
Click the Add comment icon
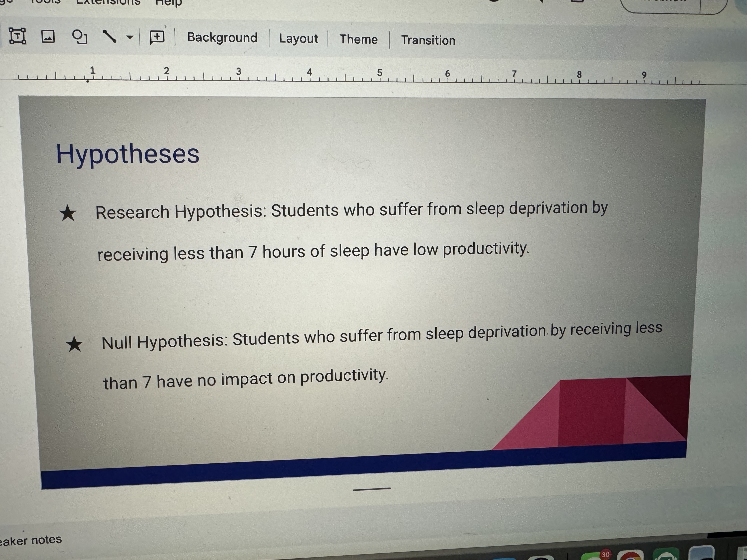156,37
